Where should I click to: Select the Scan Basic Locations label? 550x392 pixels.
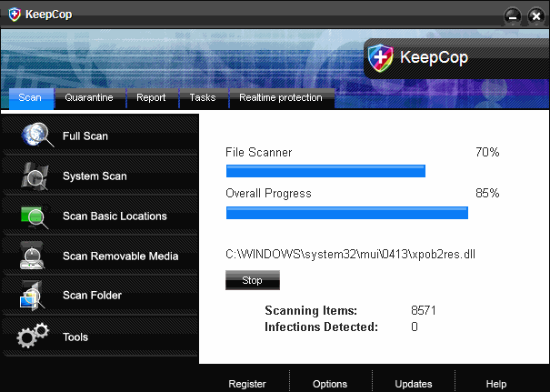[115, 216]
